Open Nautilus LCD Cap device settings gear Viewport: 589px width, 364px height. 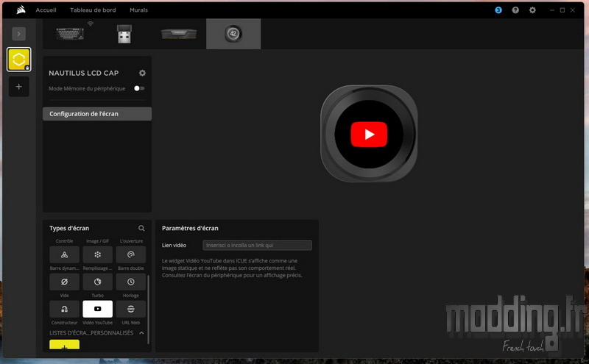coord(142,73)
